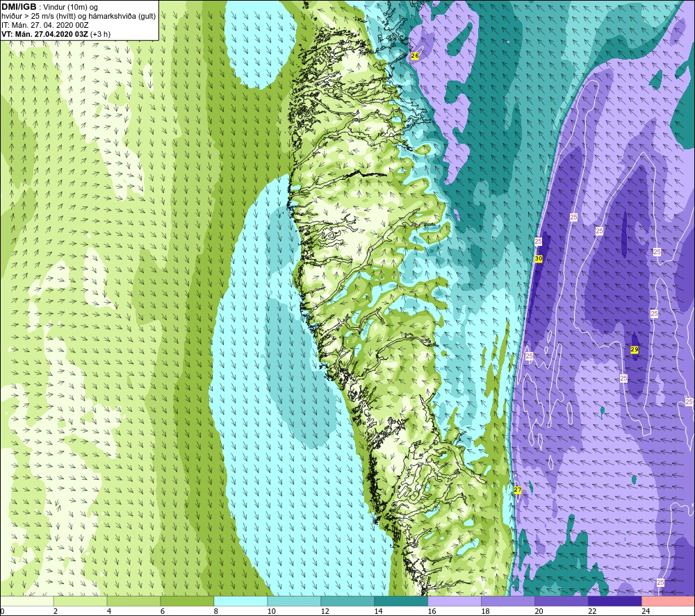Click the white "25" label just below yellow 29
The width and height of the screenshot is (695, 616).
tap(623, 378)
